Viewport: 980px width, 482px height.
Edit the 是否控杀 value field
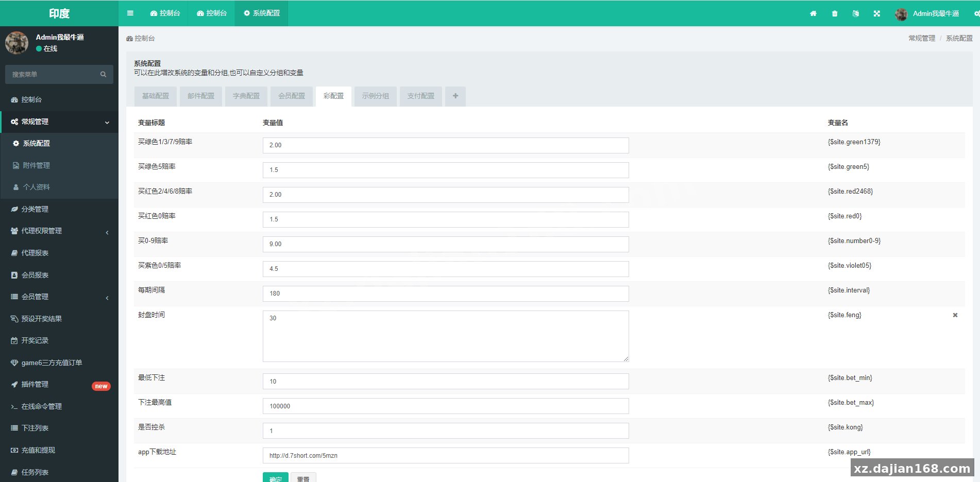pyautogui.click(x=446, y=431)
